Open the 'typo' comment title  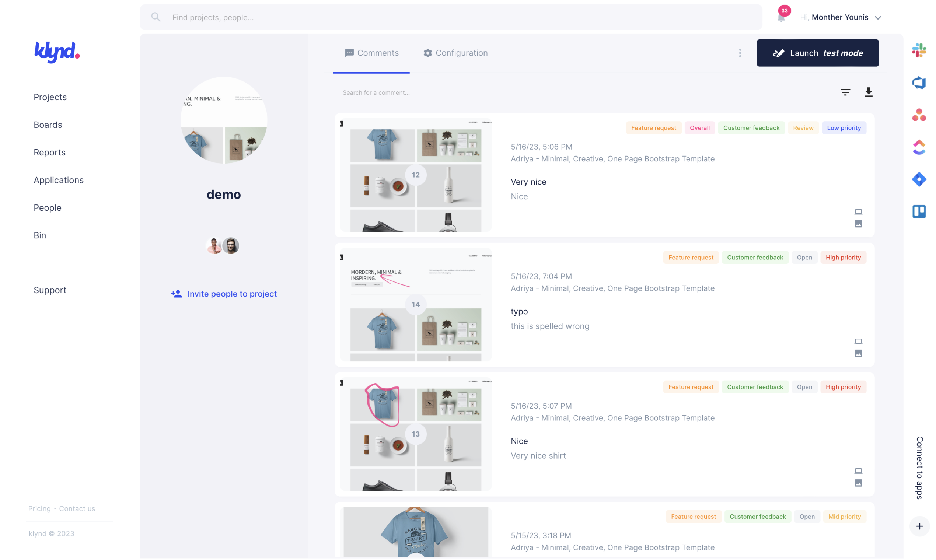(x=519, y=311)
